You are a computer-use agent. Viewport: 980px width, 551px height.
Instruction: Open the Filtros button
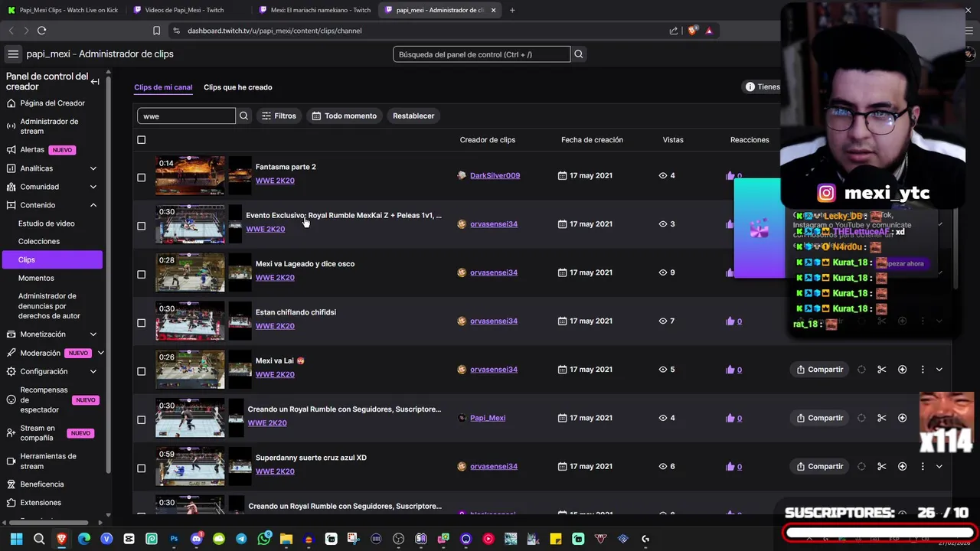279,116
